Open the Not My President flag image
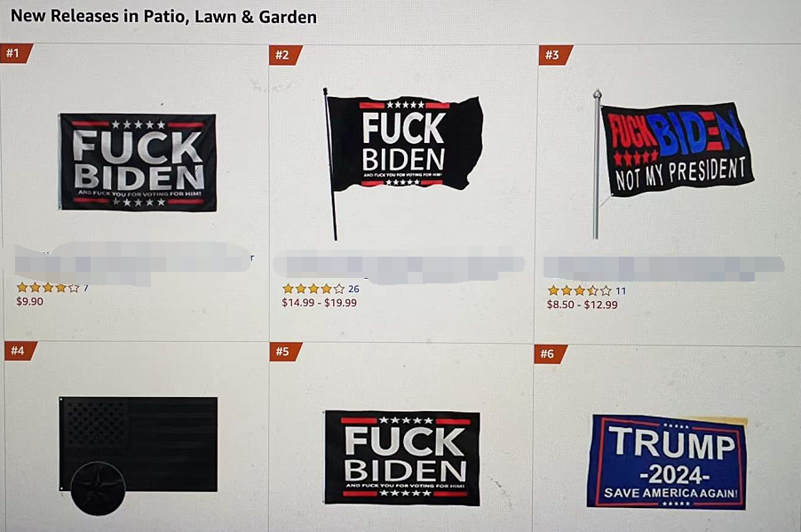 (673, 164)
